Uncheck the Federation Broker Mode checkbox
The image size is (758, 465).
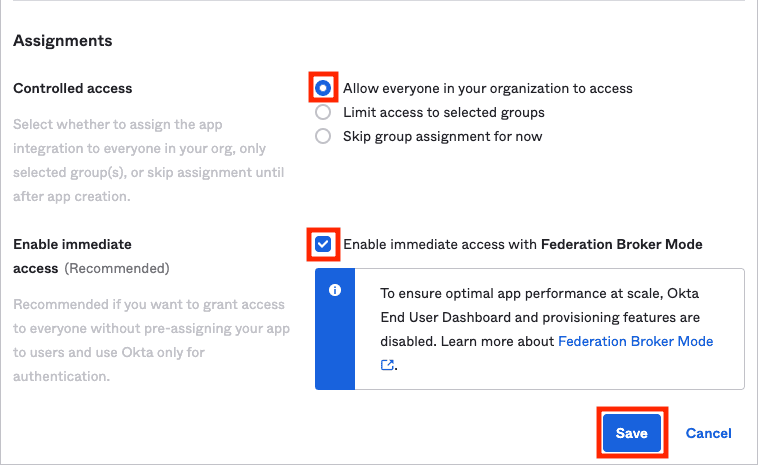323,244
